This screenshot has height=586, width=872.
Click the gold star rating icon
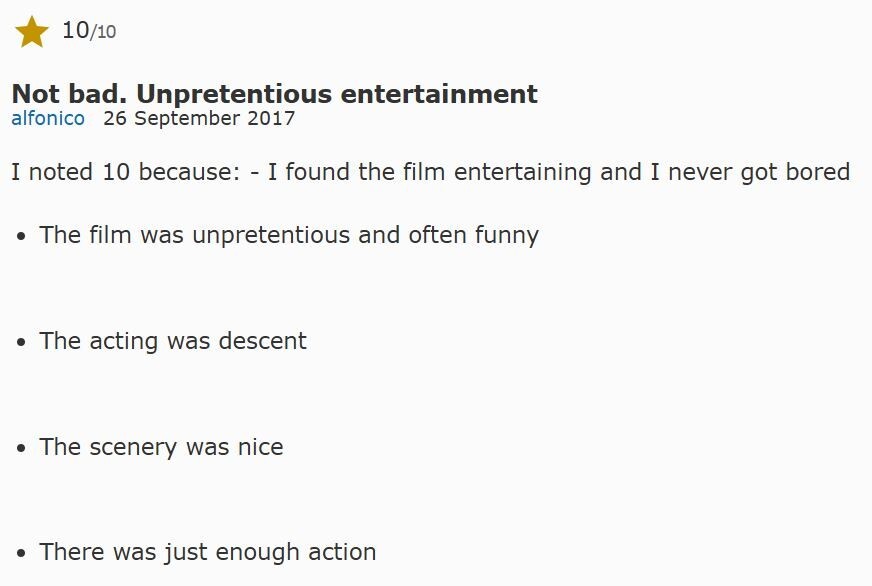[x=32, y=32]
